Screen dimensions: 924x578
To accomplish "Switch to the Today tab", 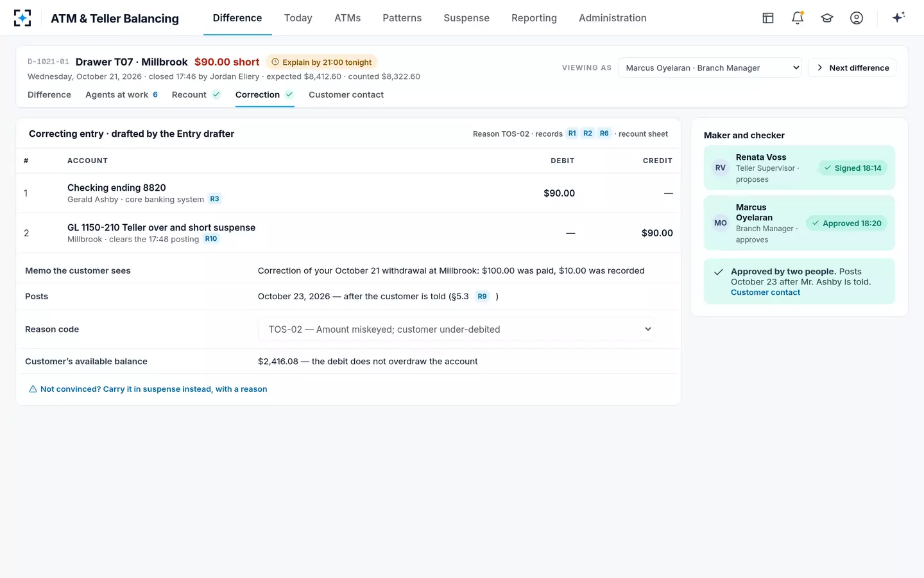I will 298,18.
